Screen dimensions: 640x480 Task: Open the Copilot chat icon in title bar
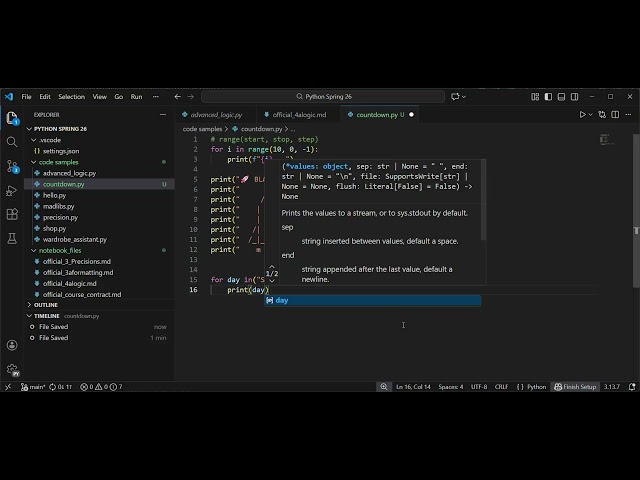click(x=455, y=97)
